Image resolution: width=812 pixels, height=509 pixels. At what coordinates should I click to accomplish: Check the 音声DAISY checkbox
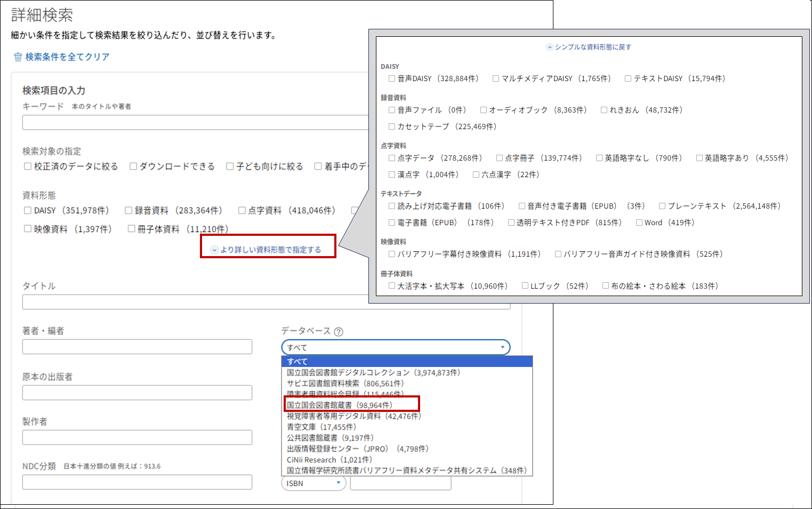pos(392,78)
